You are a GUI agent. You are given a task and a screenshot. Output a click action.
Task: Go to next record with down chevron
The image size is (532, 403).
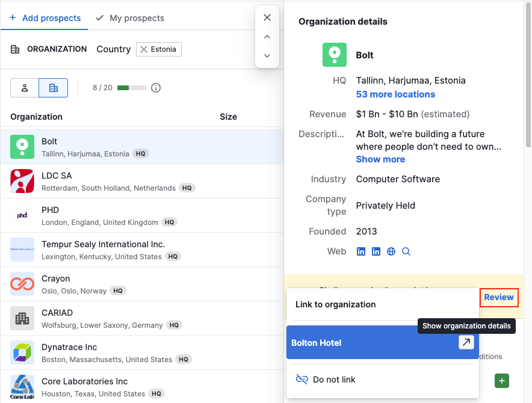point(267,56)
